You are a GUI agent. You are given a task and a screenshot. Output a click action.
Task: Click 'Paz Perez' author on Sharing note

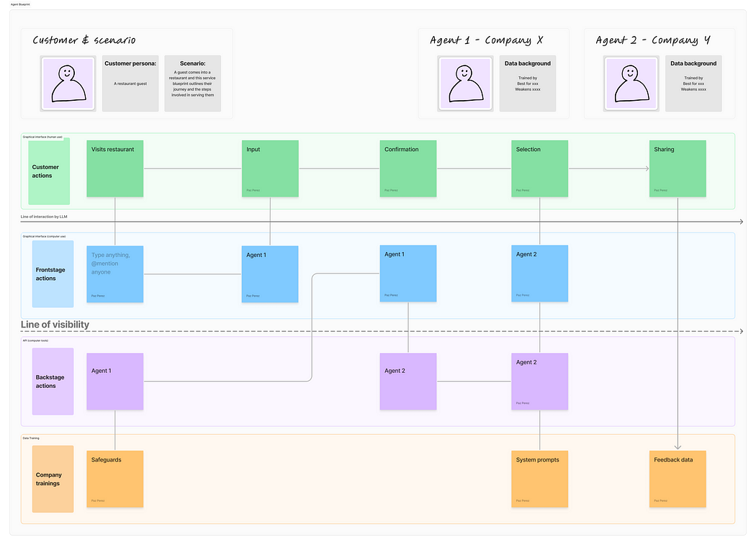660,190
